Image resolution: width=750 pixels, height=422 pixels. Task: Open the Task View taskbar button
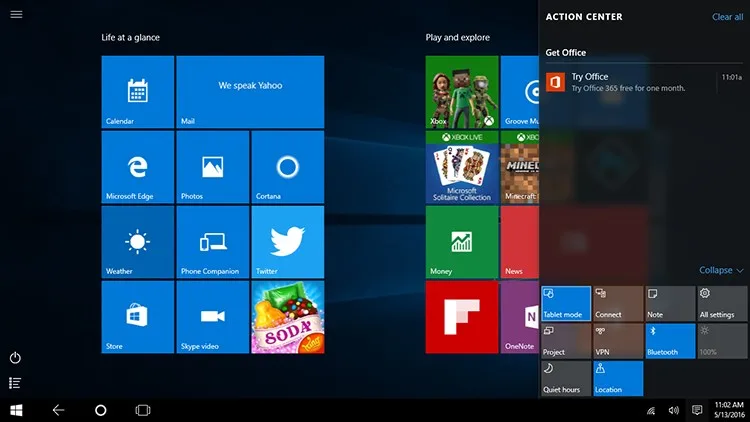click(x=143, y=410)
